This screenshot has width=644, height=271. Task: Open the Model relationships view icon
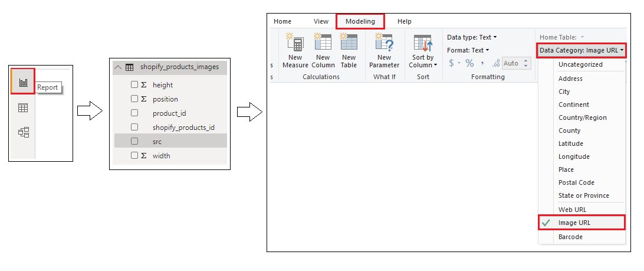click(24, 132)
